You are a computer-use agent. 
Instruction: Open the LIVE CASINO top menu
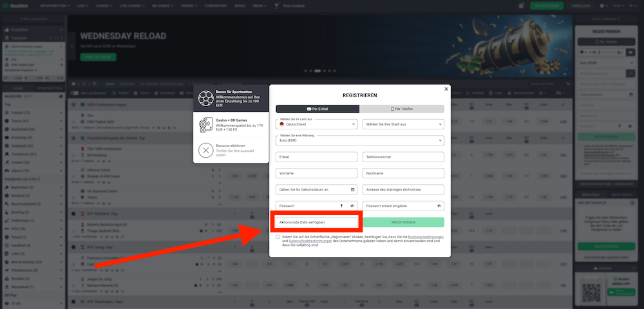[x=133, y=6]
